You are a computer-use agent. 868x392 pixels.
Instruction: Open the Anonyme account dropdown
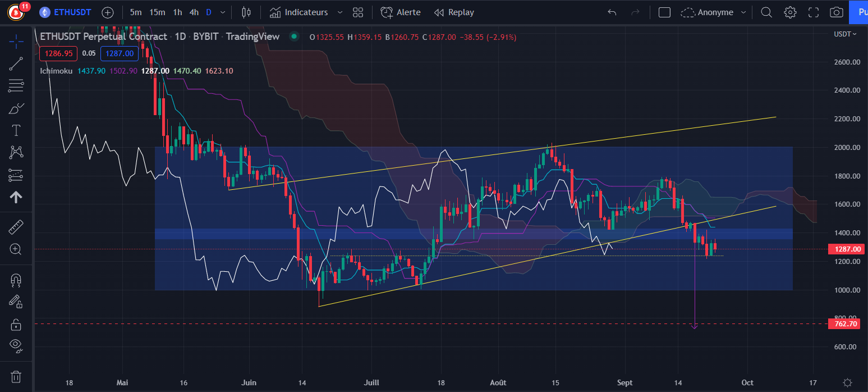713,12
